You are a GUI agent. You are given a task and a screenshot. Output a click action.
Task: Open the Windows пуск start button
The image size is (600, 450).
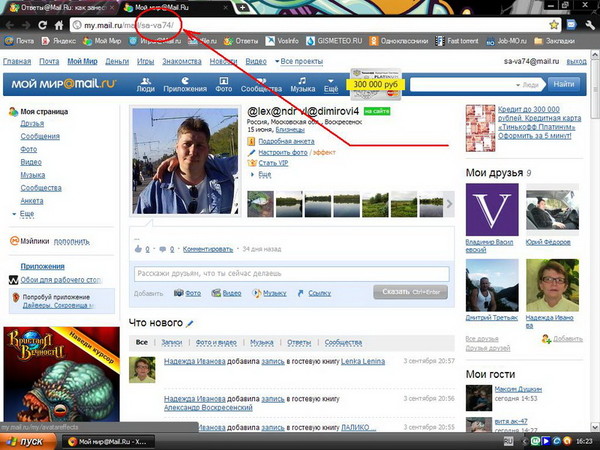(27, 442)
